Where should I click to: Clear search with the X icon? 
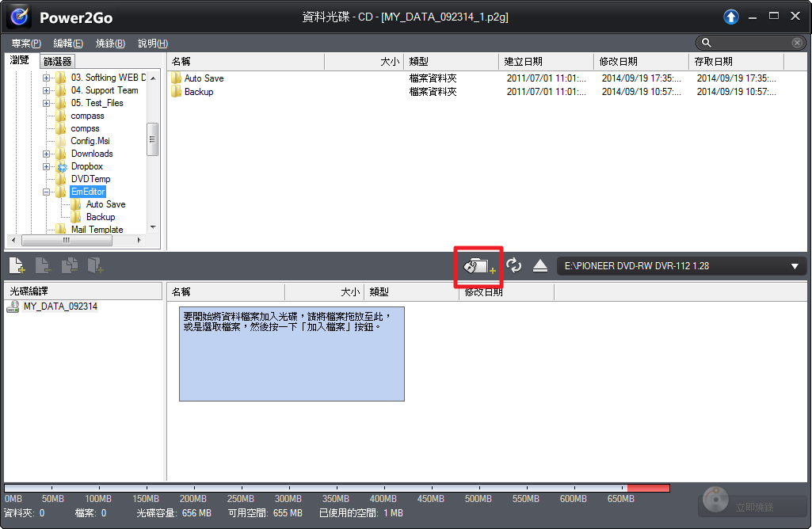click(797, 43)
